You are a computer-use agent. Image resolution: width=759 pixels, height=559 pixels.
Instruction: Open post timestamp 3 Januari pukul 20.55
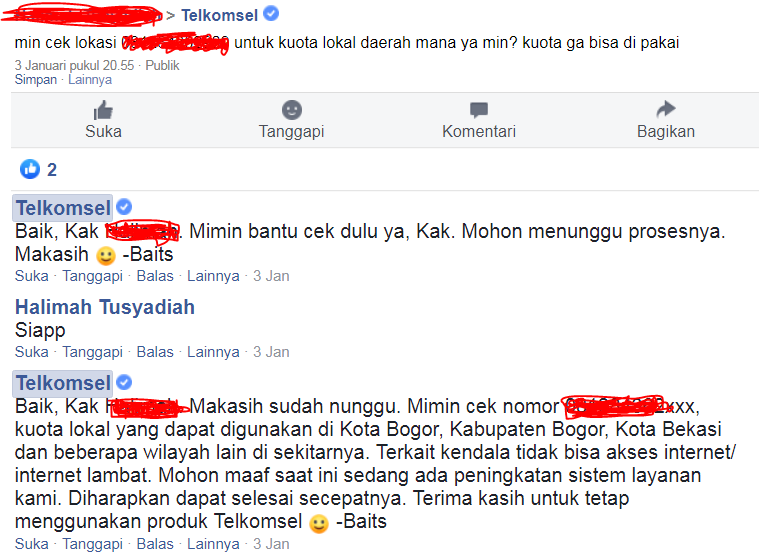click(74, 65)
